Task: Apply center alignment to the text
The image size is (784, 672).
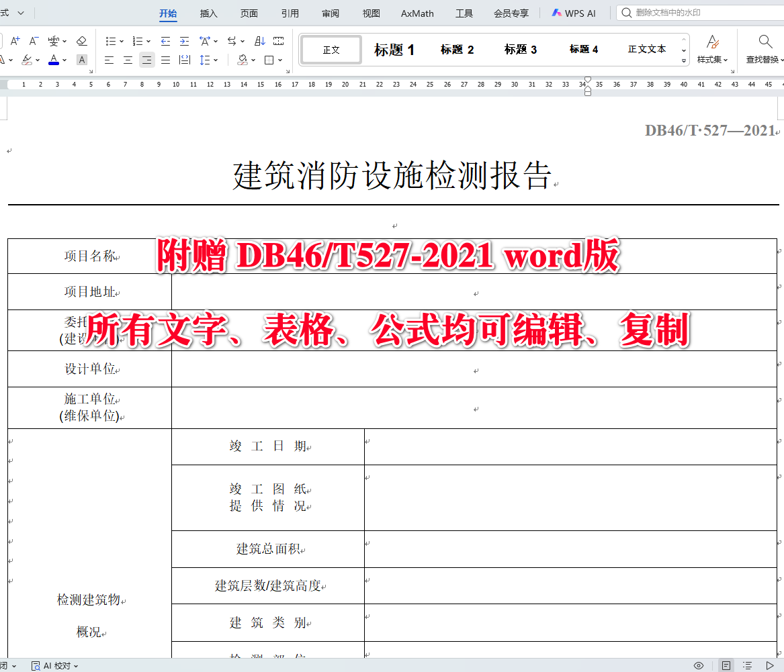Action: click(127, 60)
